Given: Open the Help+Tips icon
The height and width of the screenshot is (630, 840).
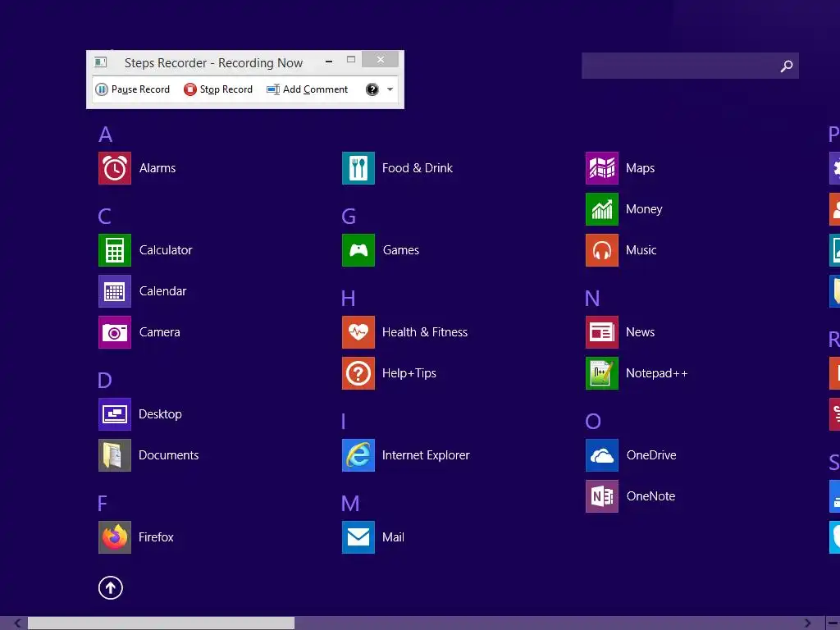Looking at the screenshot, I should 358,373.
